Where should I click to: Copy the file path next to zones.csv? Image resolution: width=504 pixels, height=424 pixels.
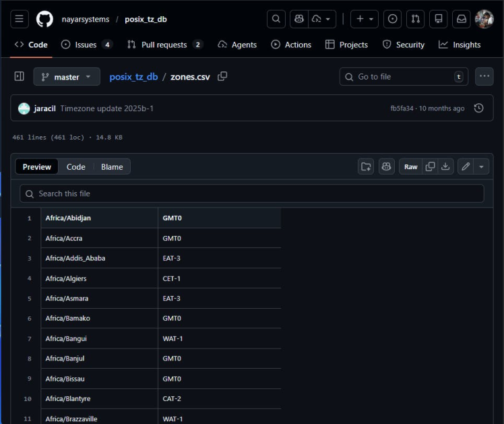(222, 77)
